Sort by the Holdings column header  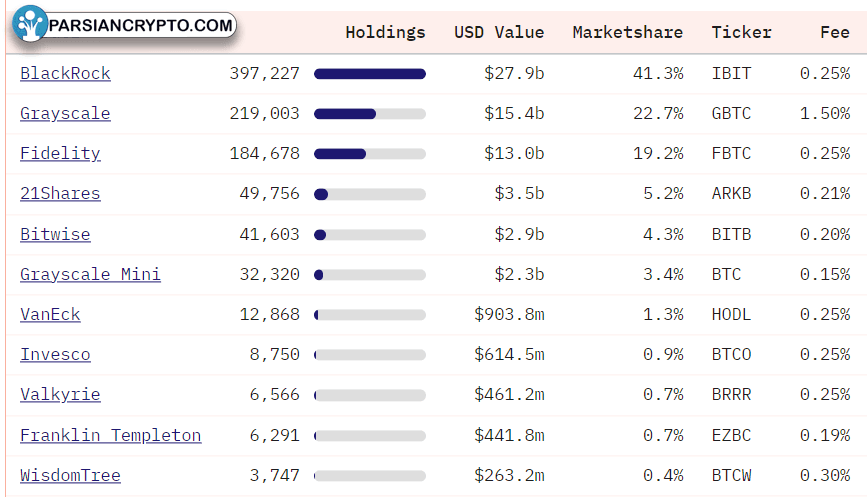point(385,33)
